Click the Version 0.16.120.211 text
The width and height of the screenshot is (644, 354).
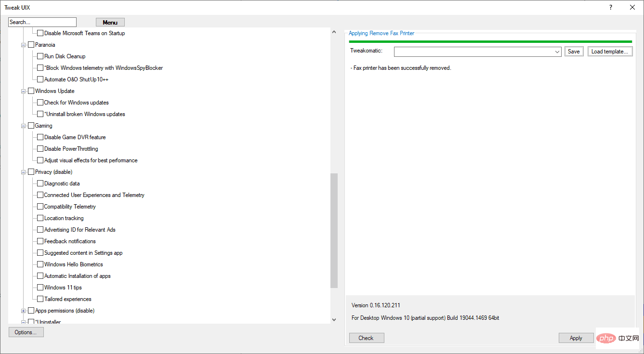[376, 305]
